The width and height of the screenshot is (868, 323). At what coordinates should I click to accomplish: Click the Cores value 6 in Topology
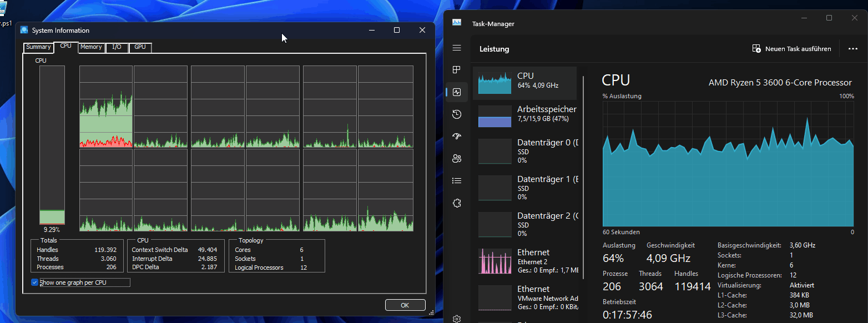[301, 250]
